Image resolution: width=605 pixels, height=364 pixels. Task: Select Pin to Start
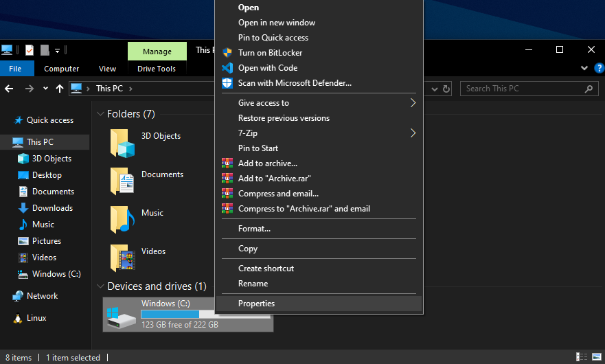(319, 148)
